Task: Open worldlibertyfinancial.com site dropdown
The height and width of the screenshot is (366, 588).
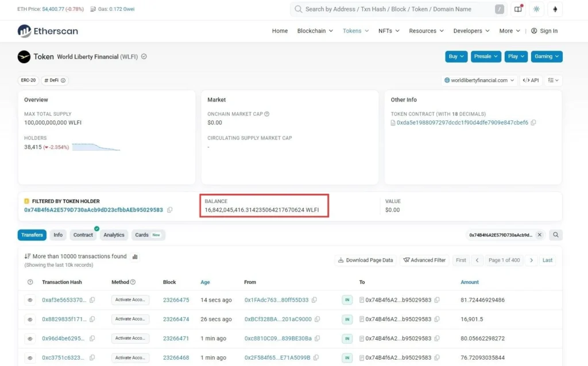Action: pyautogui.click(x=479, y=80)
